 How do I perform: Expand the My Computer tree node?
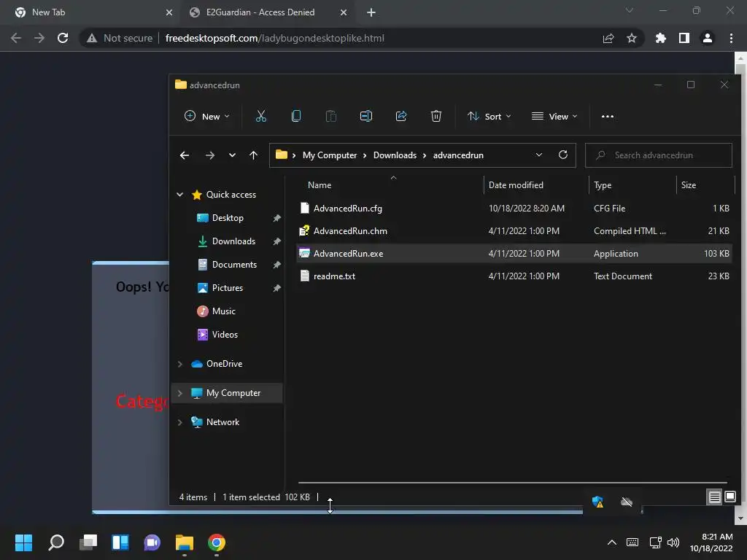179,393
